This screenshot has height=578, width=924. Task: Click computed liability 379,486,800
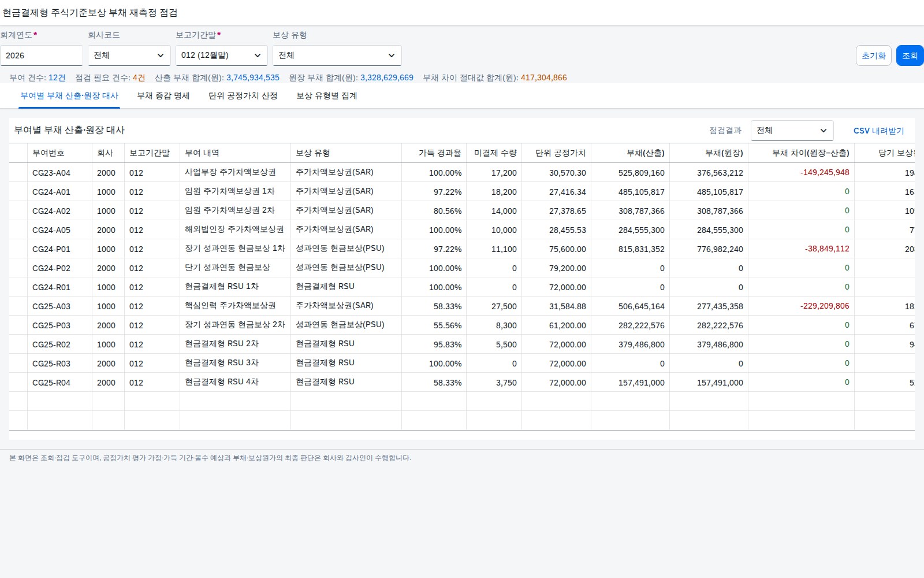[x=642, y=344]
